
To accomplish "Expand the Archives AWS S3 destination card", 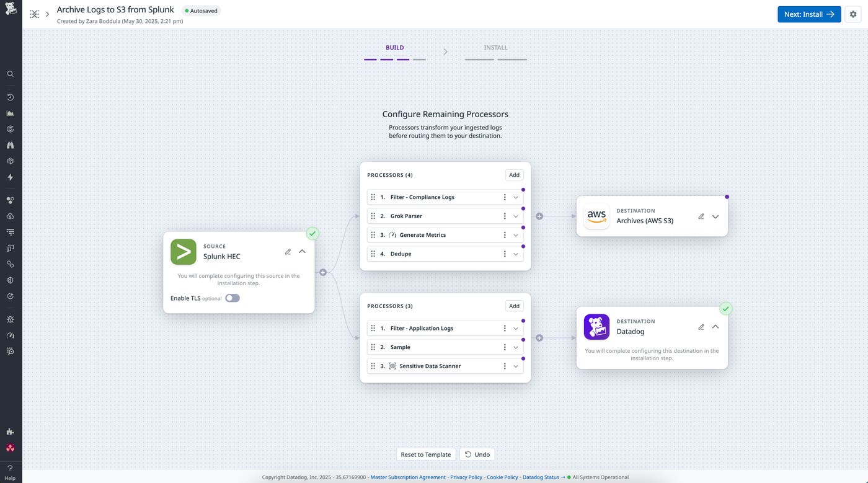I will (715, 216).
